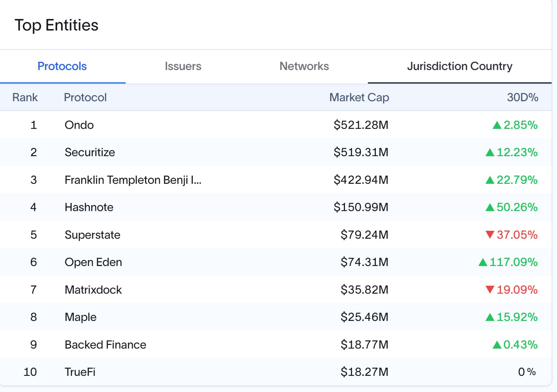Sort by the Market Cap column header
Viewport: 557px width, 392px height.
(x=359, y=97)
